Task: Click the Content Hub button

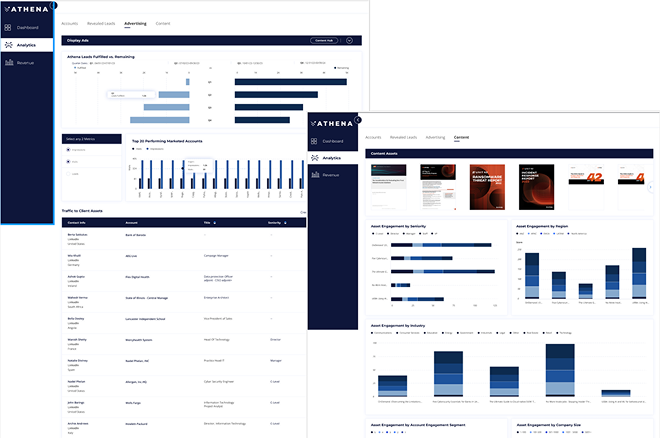Action: pos(324,40)
